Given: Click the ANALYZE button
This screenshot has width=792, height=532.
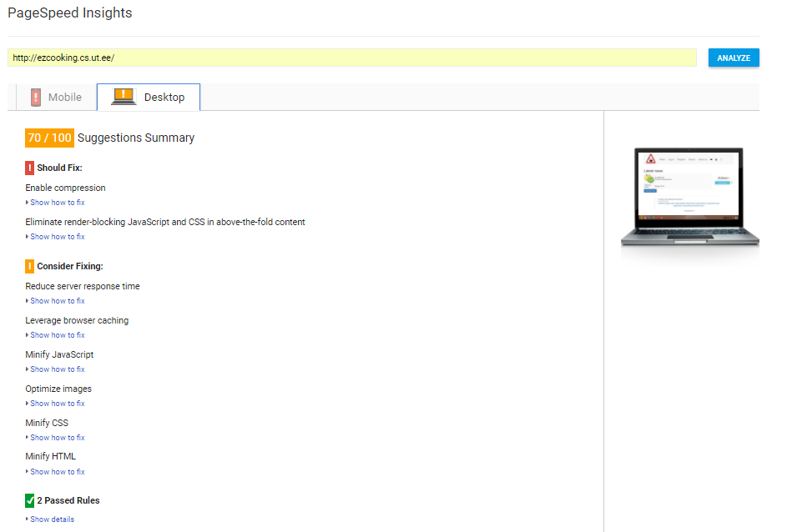Looking at the screenshot, I should [x=734, y=58].
